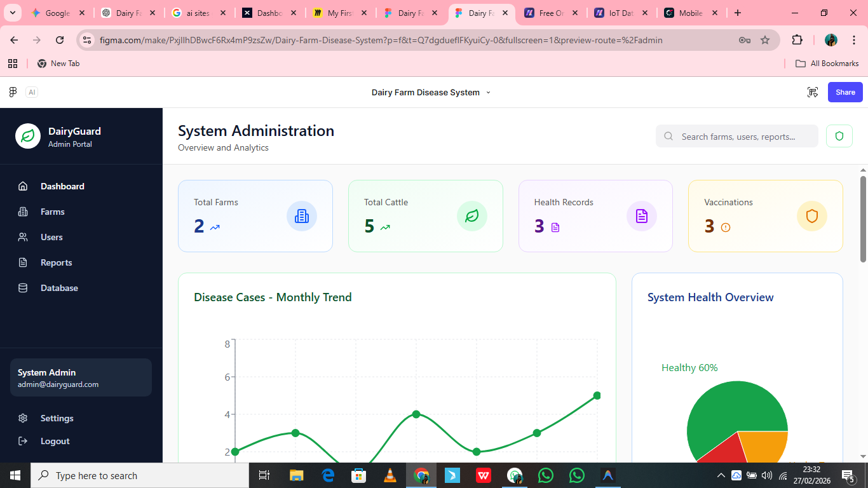Image resolution: width=868 pixels, height=488 pixels.
Task: Click the small file icon beside Health Records count
Action: pyautogui.click(x=555, y=227)
